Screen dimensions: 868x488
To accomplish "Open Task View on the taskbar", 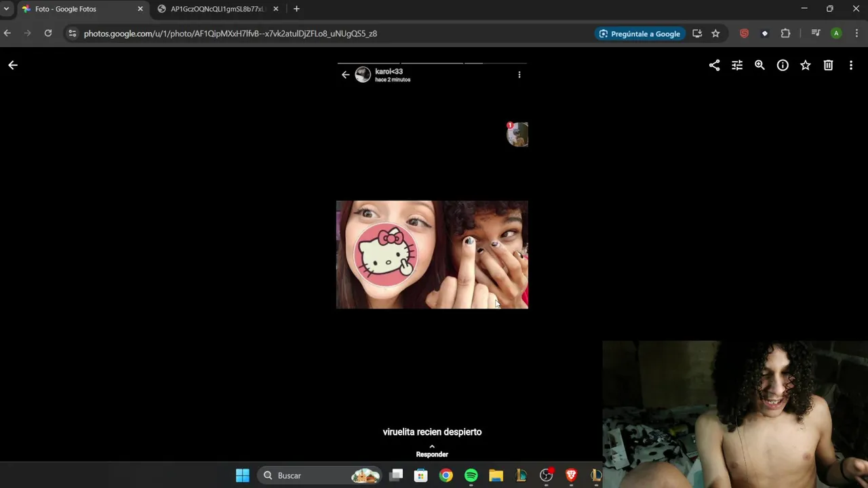I will tap(397, 475).
